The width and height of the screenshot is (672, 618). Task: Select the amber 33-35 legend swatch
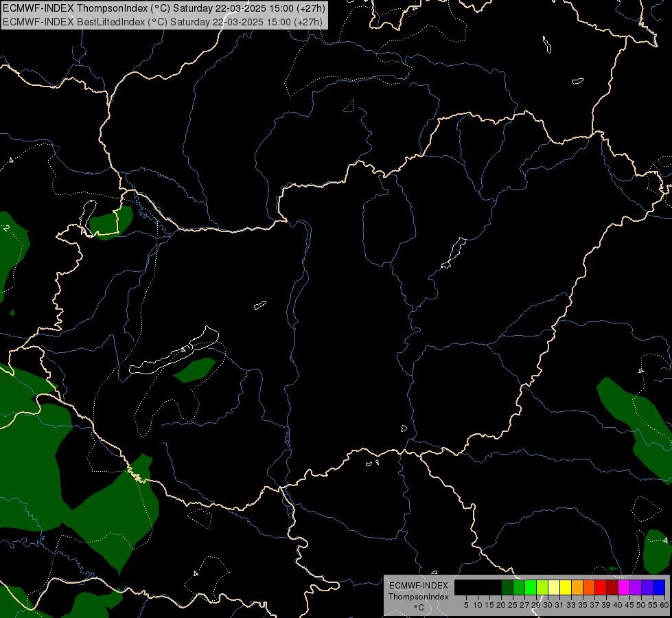577,588
